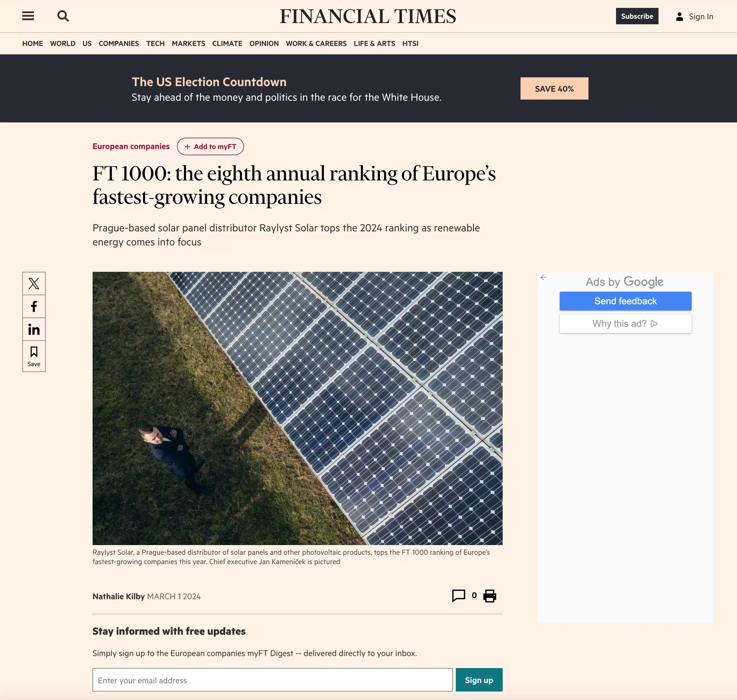Click Send feedback on the ad
This screenshot has height=700, width=737.
(x=625, y=301)
